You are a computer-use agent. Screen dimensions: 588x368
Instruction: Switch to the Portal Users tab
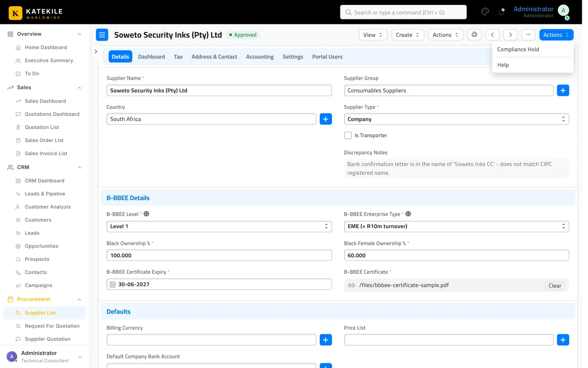[327, 57]
